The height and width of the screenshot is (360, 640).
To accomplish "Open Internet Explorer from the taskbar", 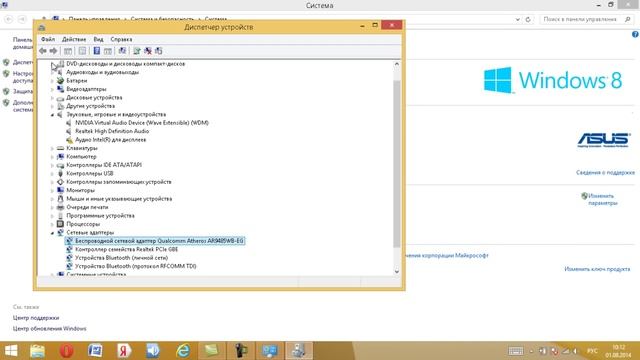I will coord(183,351).
